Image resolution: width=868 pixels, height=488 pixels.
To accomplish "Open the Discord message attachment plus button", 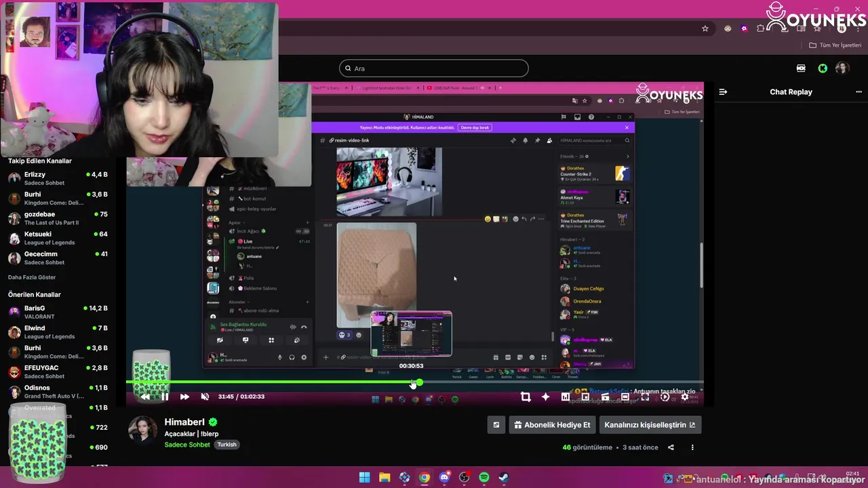I will 325,357.
